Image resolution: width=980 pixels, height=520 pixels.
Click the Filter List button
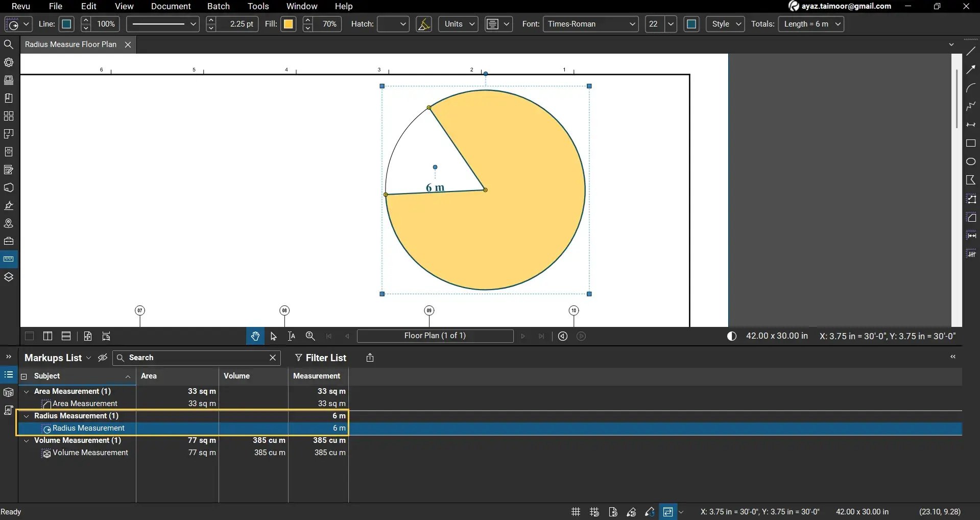[x=321, y=358]
